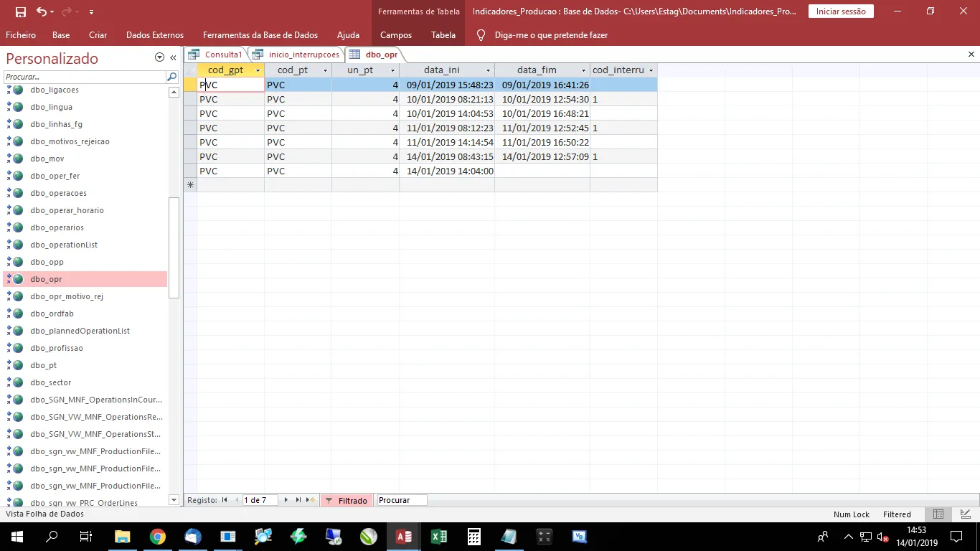980x551 pixels.
Task: Open data_ini column filter dropdown
Action: coord(488,70)
